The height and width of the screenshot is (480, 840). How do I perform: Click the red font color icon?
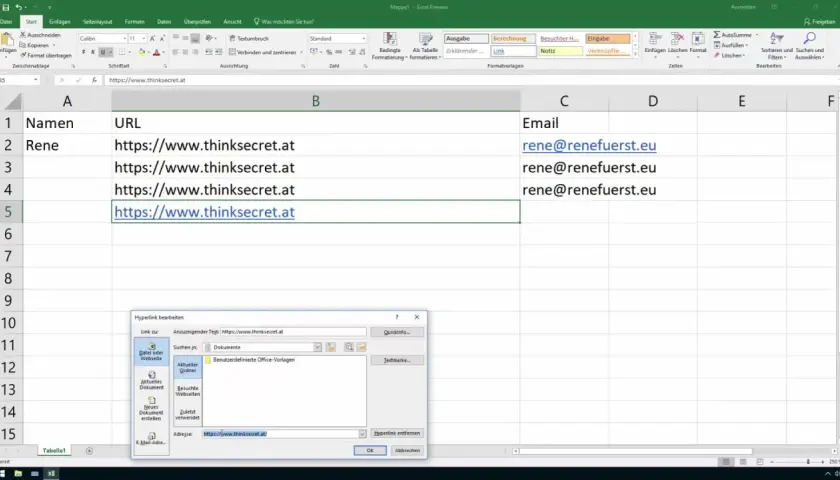click(156, 52)
